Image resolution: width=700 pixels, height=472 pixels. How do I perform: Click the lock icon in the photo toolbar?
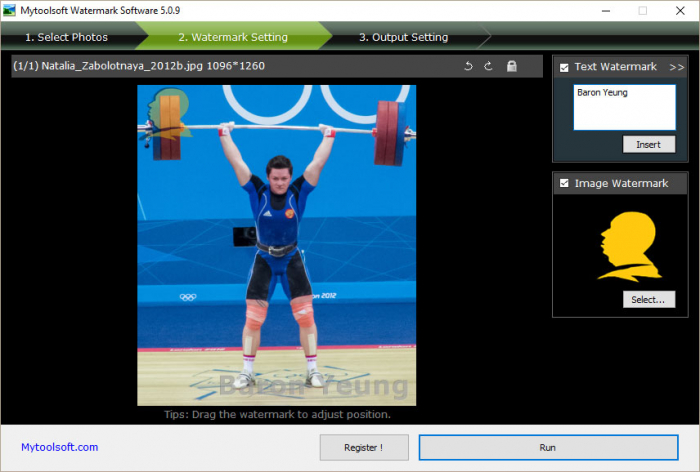pyautogui.click(x=512, y=66)
